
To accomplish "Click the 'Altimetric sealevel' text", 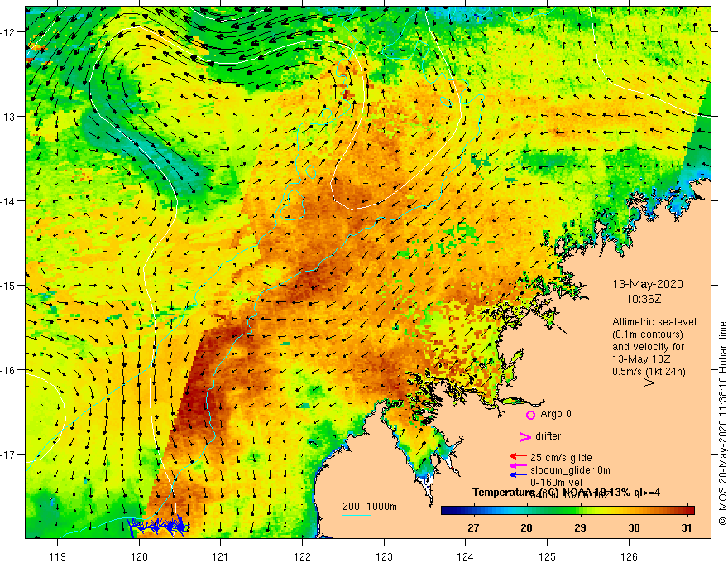I will click(x=654, y=322).
